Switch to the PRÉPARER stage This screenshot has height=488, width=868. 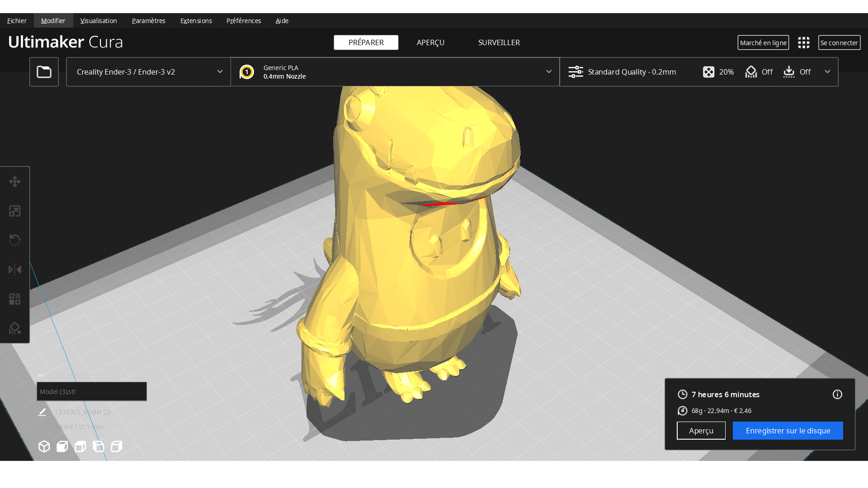(366, 42)
